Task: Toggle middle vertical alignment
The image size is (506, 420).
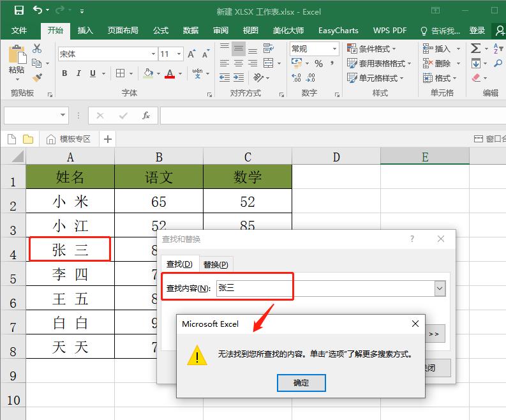Action: click(x=239, y=49)
